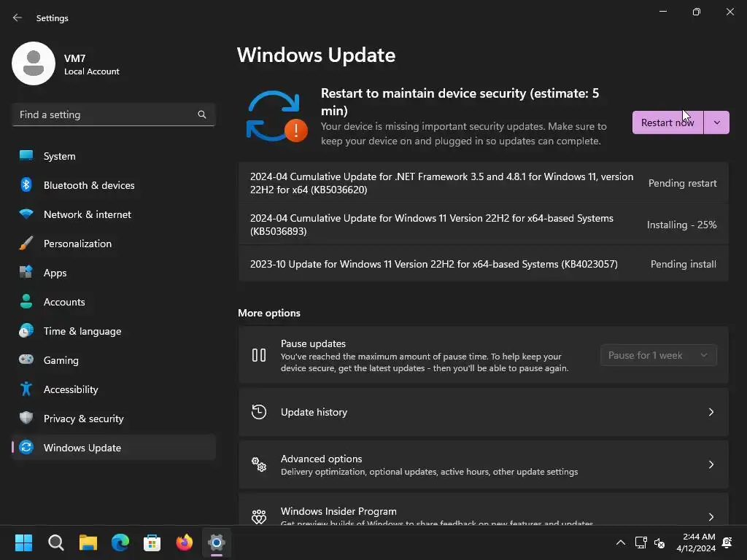Click the Update history label

(x=314, y=412)
